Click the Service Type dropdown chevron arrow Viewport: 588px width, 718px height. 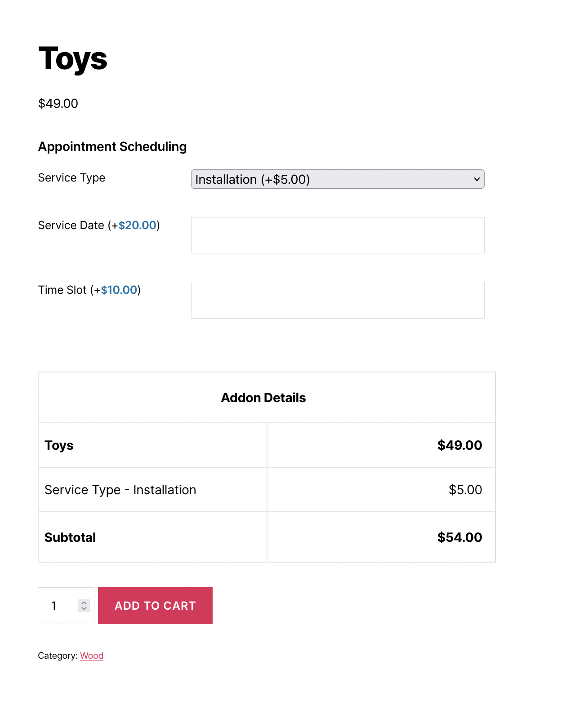coord(477,179)
